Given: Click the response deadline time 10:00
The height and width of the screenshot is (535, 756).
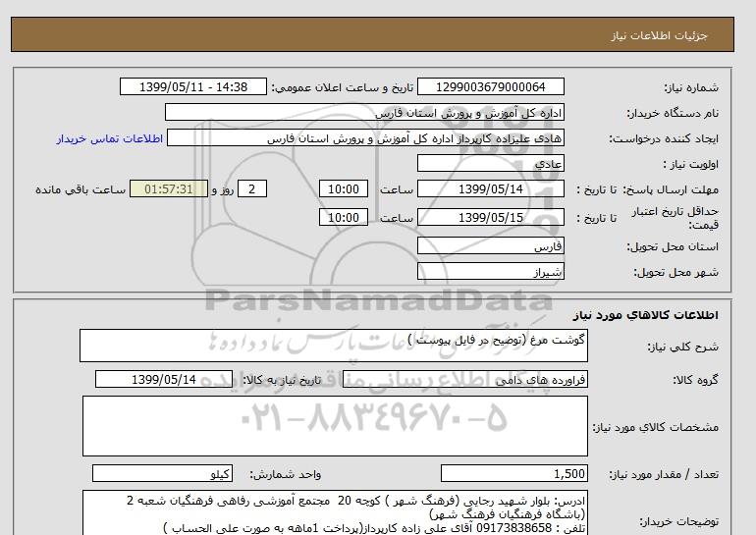Looking at the screenshot, I should coord(344,188).
